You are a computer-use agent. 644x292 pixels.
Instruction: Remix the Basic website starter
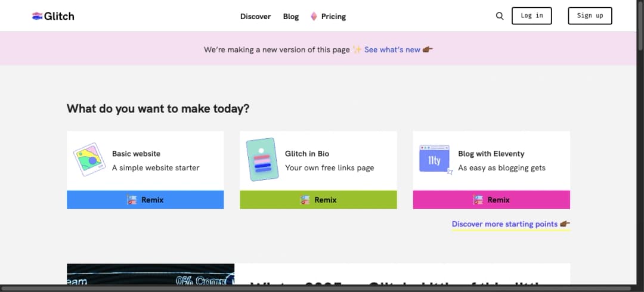(145, 200)
